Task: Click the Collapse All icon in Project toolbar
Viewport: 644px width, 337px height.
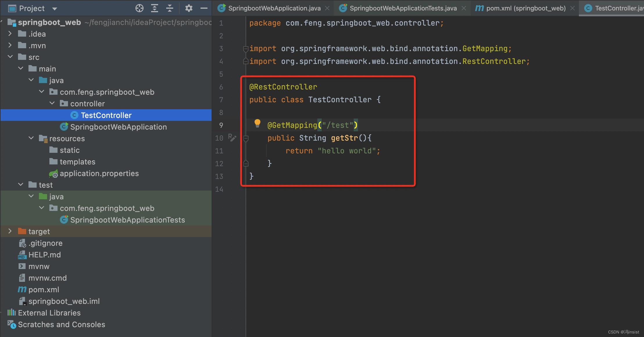Action: pyautogui.click(x=170, y=8)
